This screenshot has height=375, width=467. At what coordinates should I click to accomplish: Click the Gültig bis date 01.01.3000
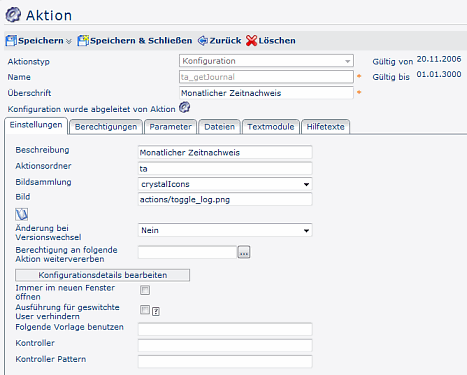click(x=439, y=74)
